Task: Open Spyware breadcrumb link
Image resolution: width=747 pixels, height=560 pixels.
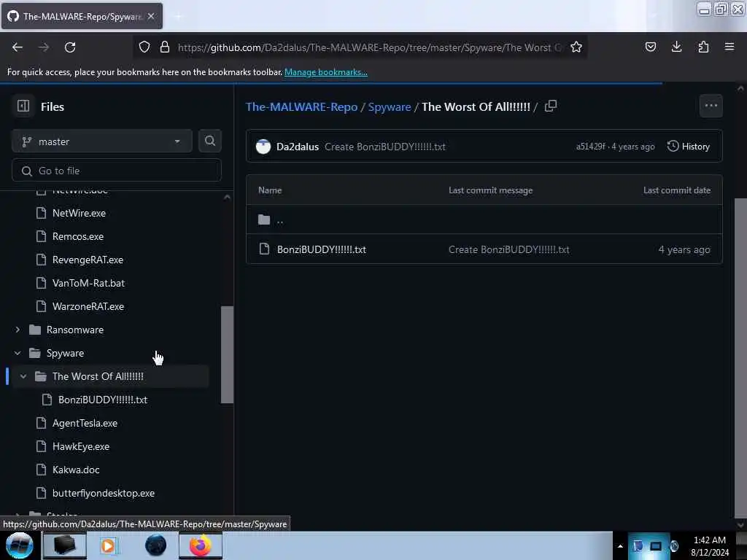Action: [x=390, y=106]
